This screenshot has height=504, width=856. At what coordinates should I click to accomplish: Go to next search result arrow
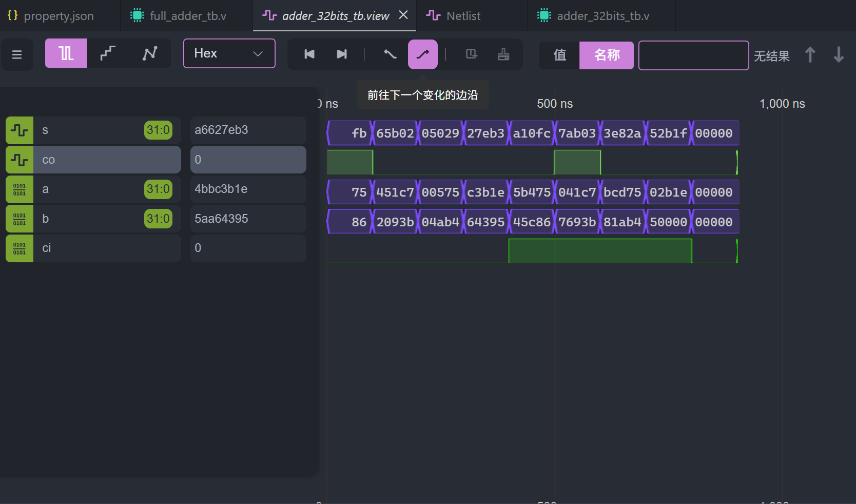click(x=839, y=55)
